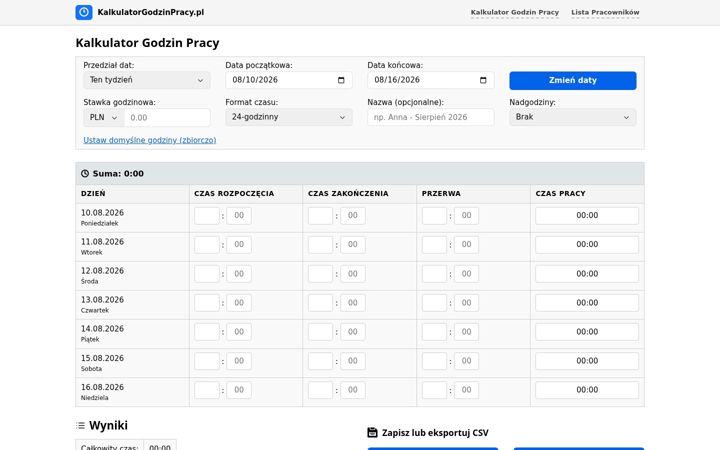Open the Format czasu dropdown
720x450 pixels.
coord(289,117)
